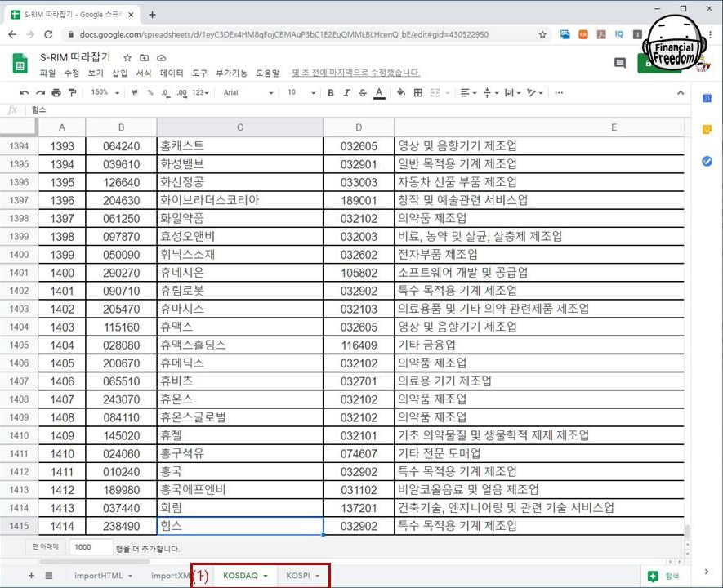Screen dimensions: 723x588
Task: Click the move to folder icon
Action: coord(145,58)
